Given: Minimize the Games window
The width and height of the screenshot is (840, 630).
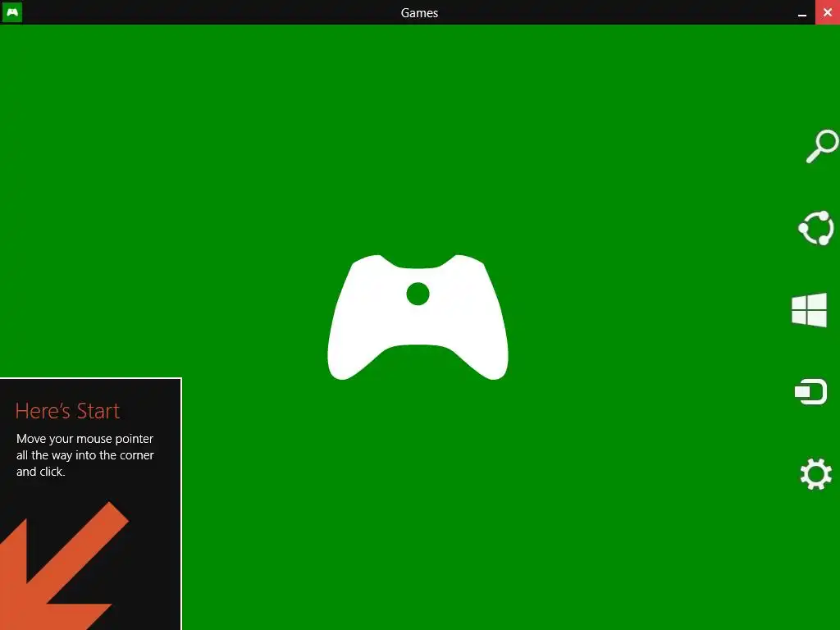Looking at the screenshot, I should click(x=802, y=12).
